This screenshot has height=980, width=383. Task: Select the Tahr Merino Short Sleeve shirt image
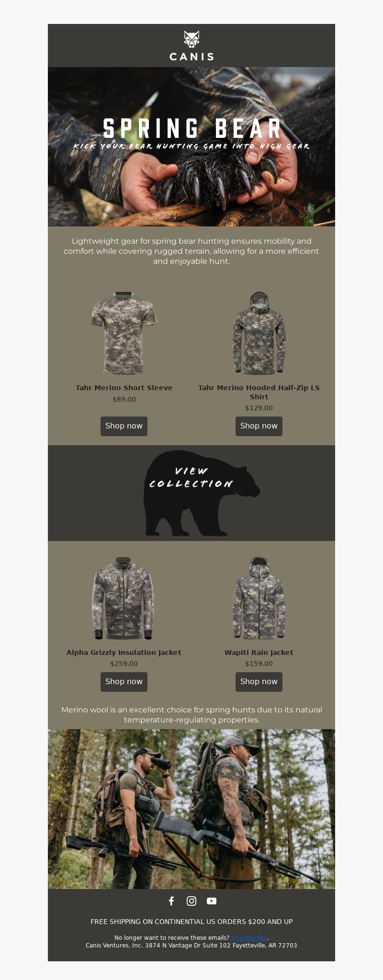(x=124, y=333)
